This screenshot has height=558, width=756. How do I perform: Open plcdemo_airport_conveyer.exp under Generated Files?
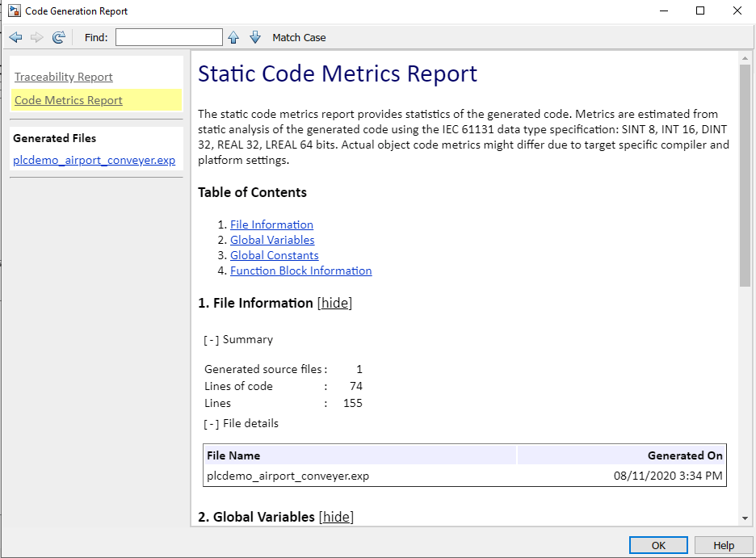click(x=94, y=160)
